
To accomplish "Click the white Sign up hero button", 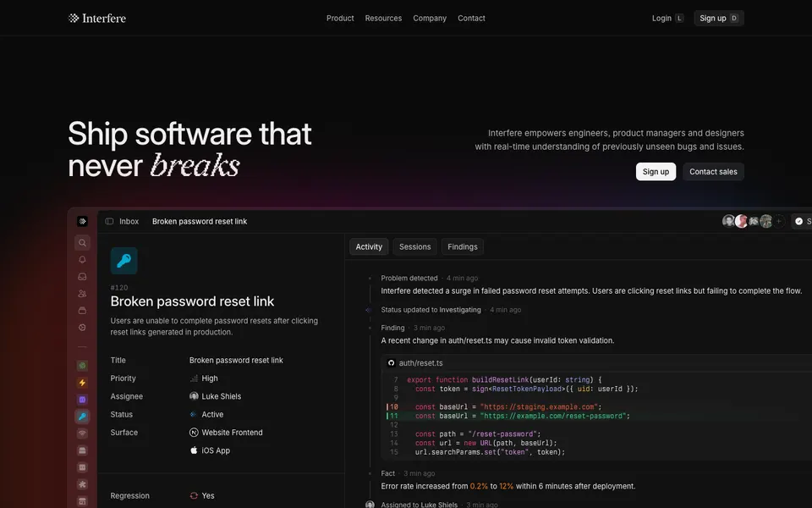I will tap(656, 172).
